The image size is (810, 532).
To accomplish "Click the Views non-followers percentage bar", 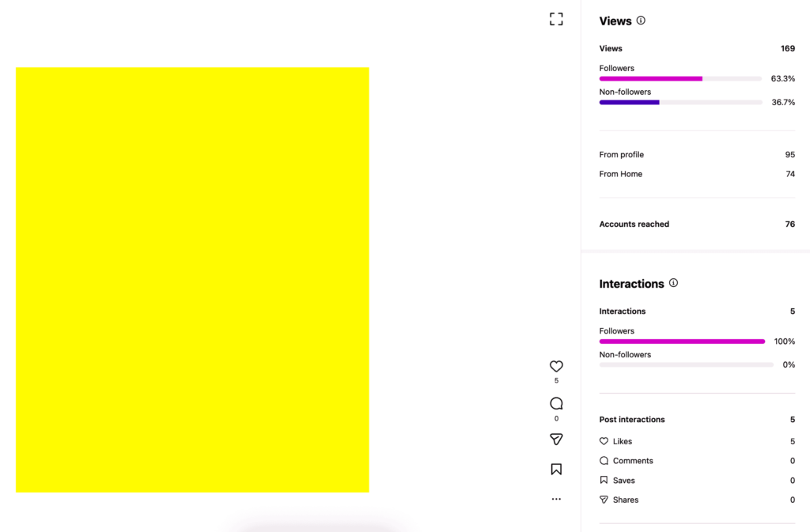I will pyautogui.click(x=680, y=102).
